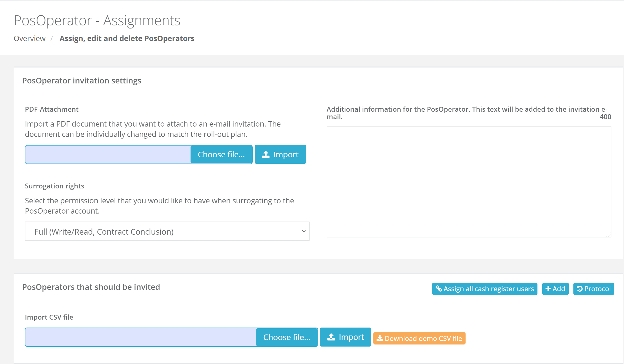Click the 'PDF-Attachment' label
The height and width of the screenshot is (364, 624).
click(52, 109)
